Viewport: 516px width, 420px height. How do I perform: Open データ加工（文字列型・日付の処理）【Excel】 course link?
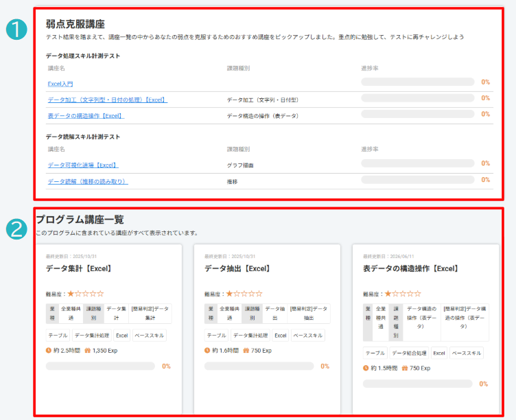(x=108, y=100)
